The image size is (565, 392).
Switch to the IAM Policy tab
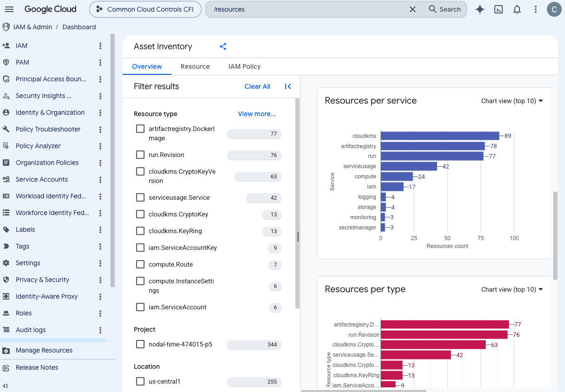(x=244, y=66)
